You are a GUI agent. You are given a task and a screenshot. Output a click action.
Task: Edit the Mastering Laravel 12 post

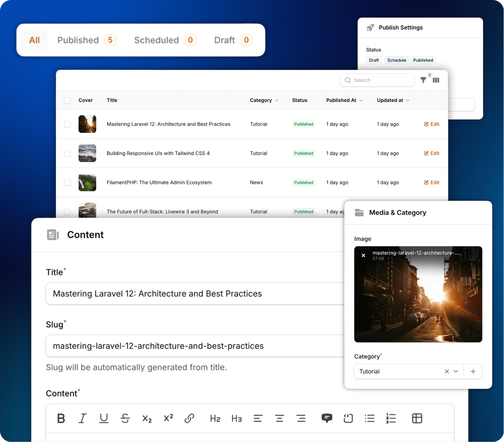click(x=431, y=124)
